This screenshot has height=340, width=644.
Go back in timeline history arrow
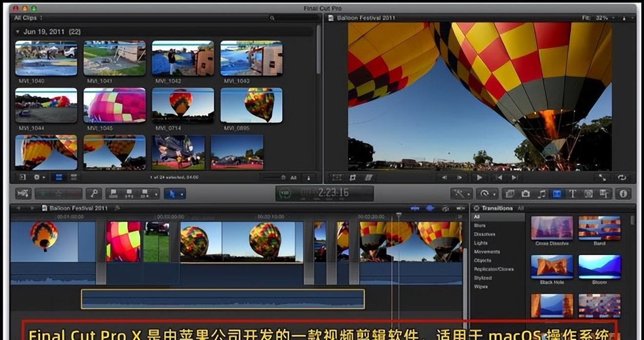(x=19, y=208)
